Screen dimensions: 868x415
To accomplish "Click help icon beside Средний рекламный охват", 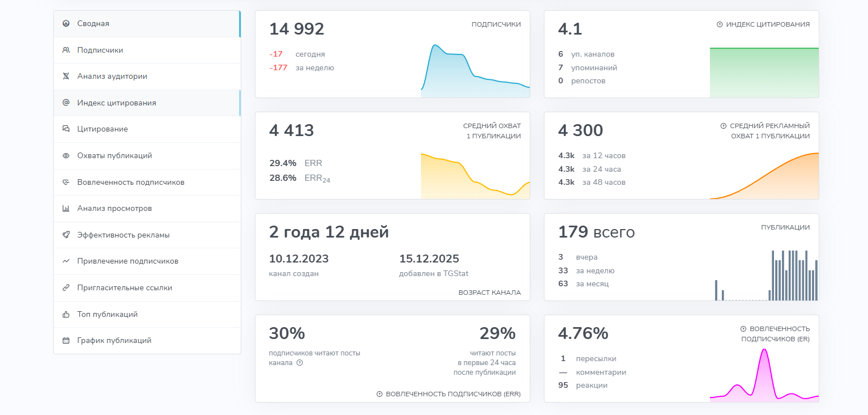I will [724, 126].
